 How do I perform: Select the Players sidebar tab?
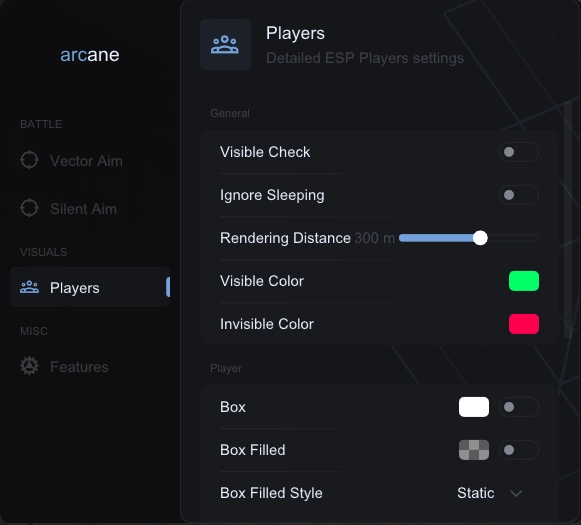click(x=90, y=287)
